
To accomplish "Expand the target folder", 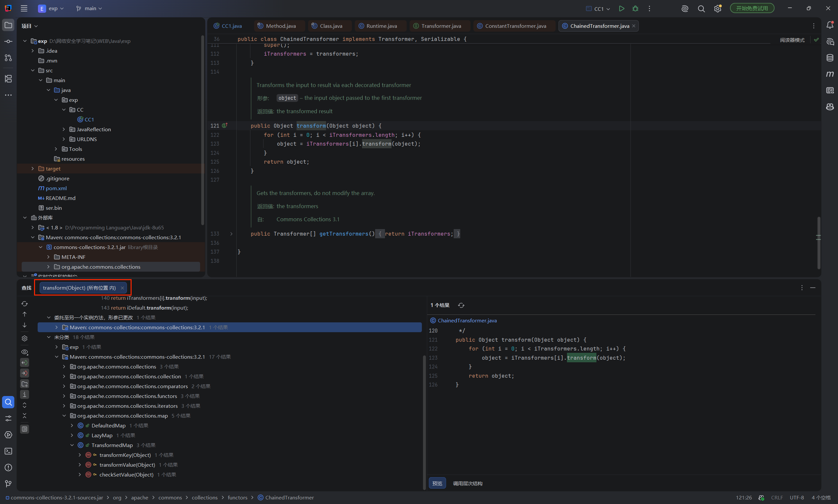I will pyautogui.click(x=33, y=169).
